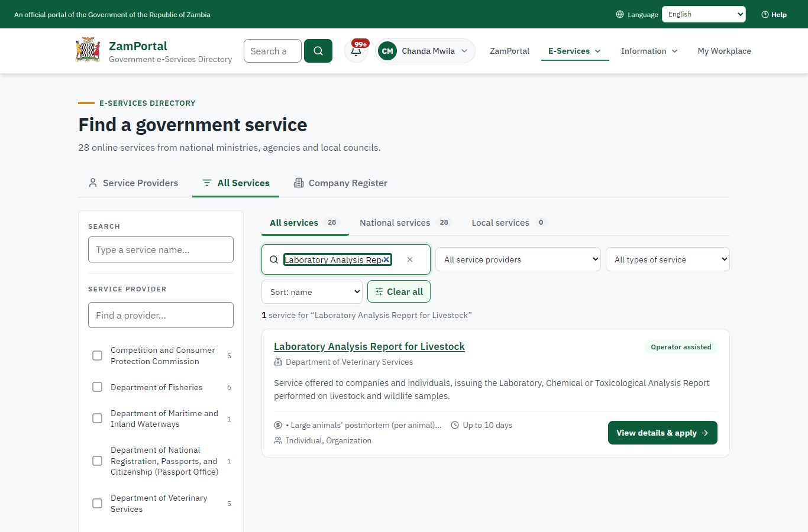
Task: Open Laboratory Analysis Report for Livestock link
Action: point(369,346)
